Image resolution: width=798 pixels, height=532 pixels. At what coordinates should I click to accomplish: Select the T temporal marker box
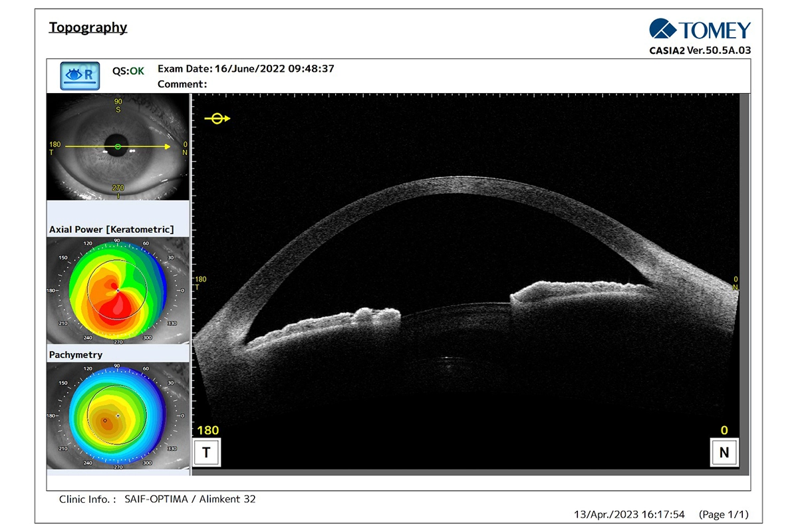pyautogui.click(x=206, y=453)
